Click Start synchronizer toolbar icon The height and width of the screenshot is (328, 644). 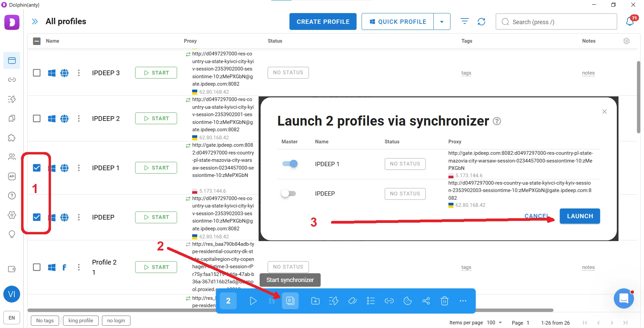(x=290, y=301)
